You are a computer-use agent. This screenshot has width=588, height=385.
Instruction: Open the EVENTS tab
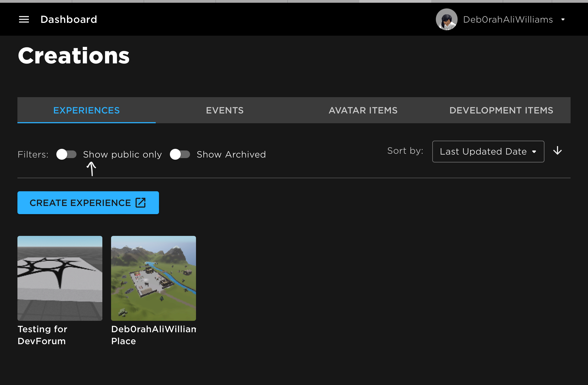[x=225, y=110]
